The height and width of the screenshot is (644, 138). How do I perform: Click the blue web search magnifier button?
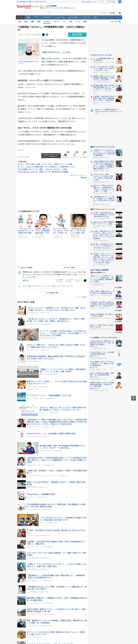point(120,2)
